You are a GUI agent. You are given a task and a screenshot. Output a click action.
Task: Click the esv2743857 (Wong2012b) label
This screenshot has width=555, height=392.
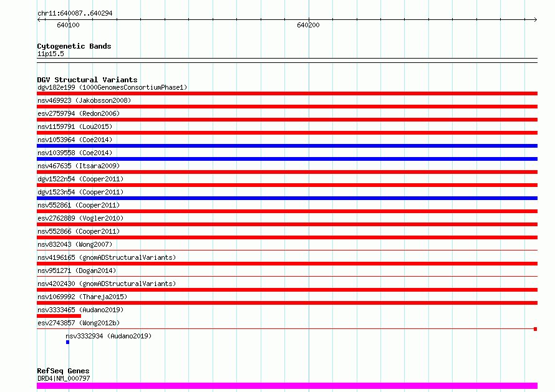pyautogui.click(x=79, y=323)
